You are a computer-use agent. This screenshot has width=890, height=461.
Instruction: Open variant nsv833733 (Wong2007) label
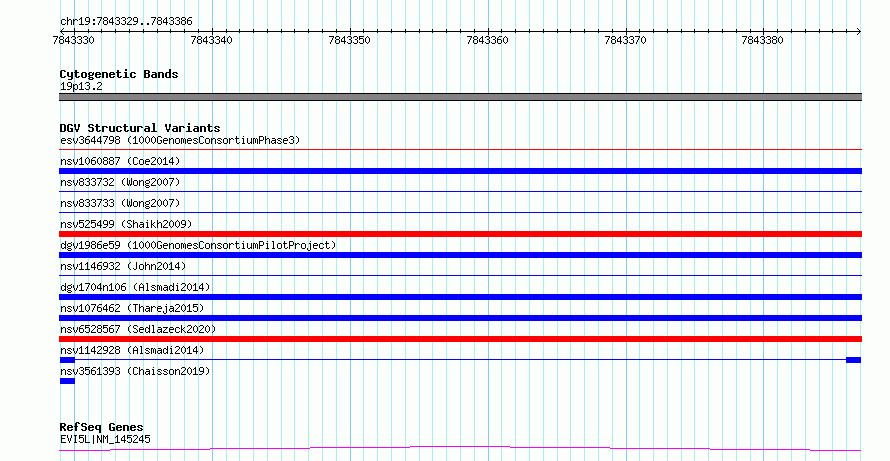pos(120,203)
